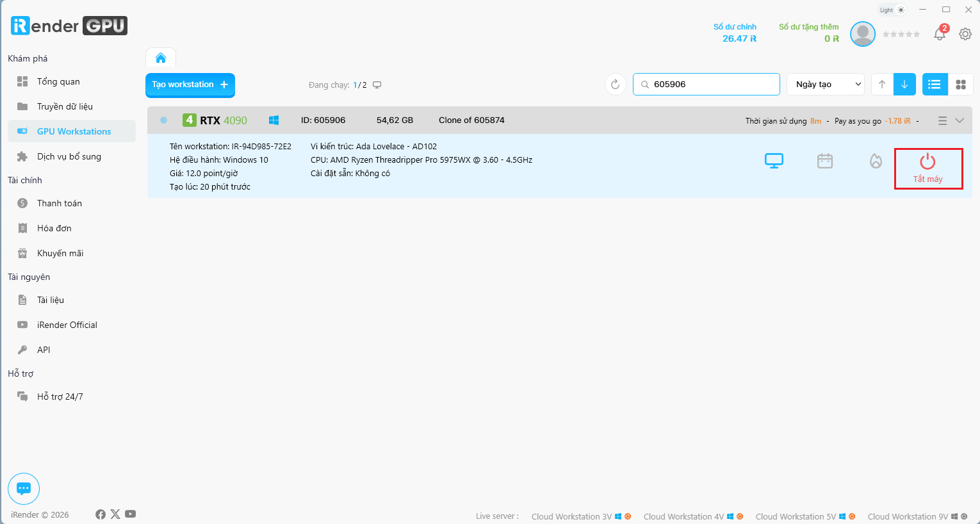Click the running workstations monitor icon
Viewport: 980px width, 524px height.
pyautogui.click(x=377, y=85)
